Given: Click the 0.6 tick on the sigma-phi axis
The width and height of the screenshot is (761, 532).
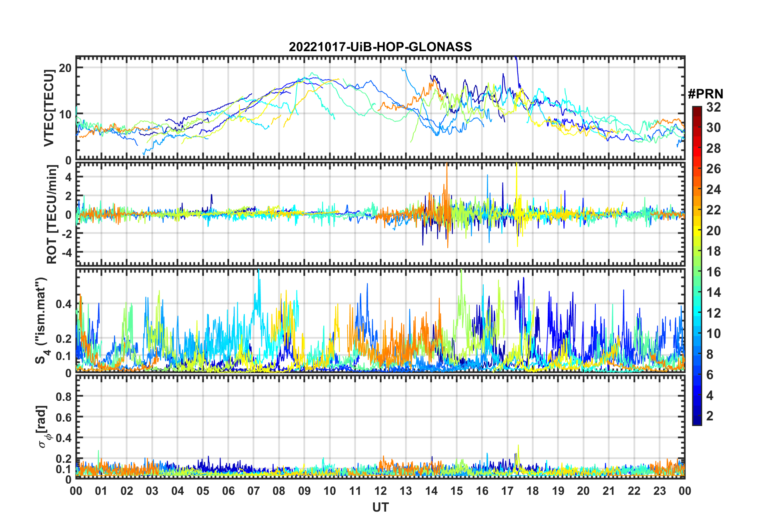Looking at the screenshot, I should 64,417.
